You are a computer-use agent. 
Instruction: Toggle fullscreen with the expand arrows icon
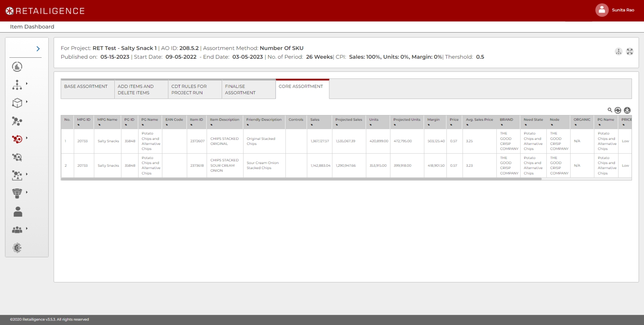pos(630,52)
